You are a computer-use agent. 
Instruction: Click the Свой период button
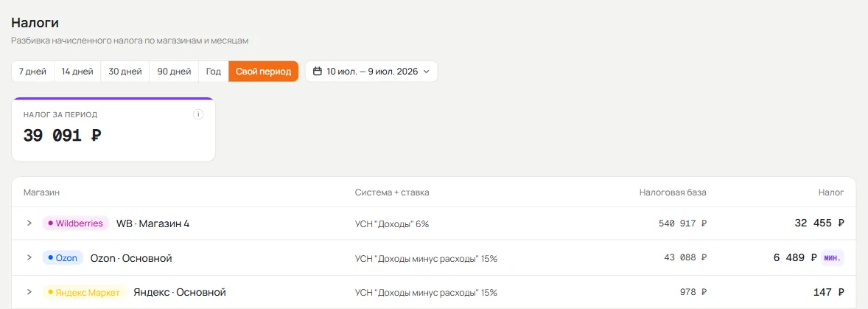(x=264, y=72)
